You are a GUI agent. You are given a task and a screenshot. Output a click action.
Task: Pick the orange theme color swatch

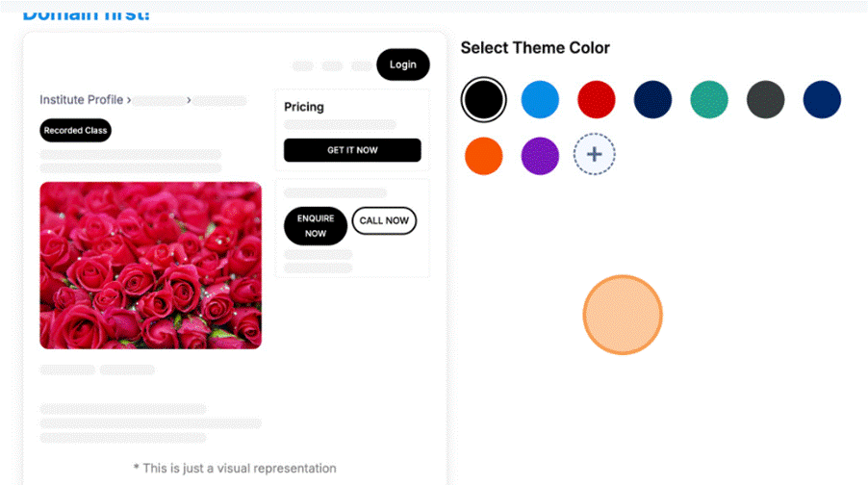coord(483,156)
